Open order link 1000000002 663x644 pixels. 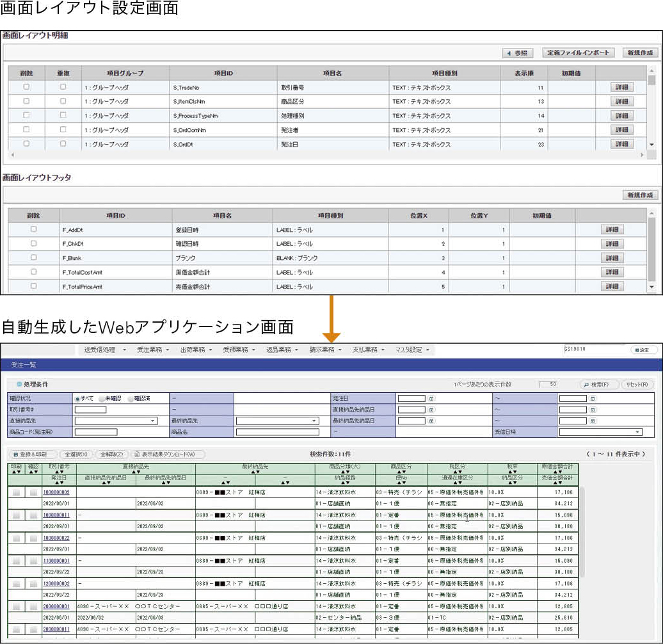[56, 492]
